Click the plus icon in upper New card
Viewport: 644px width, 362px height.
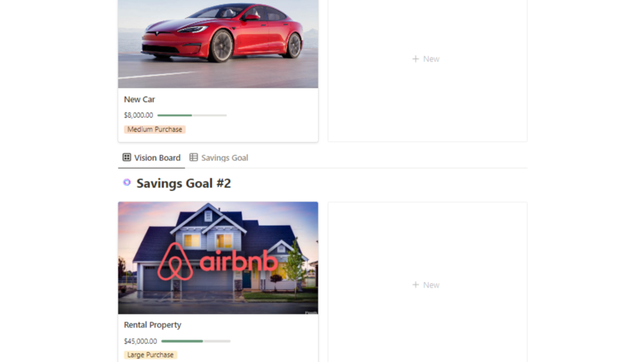click(x=416, y=59)
